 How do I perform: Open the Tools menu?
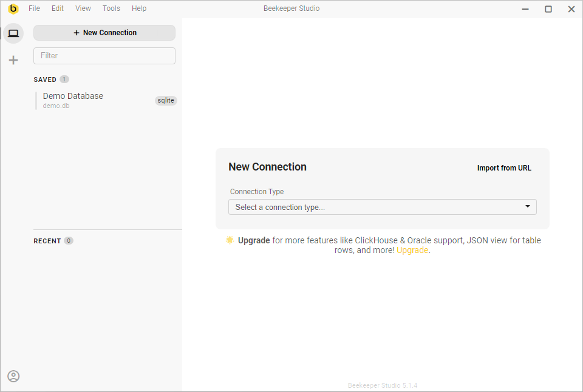(x=111, y=8)
